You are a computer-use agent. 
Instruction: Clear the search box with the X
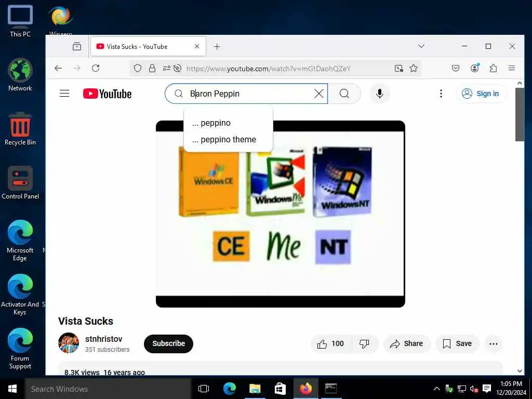tap(318, 94)
